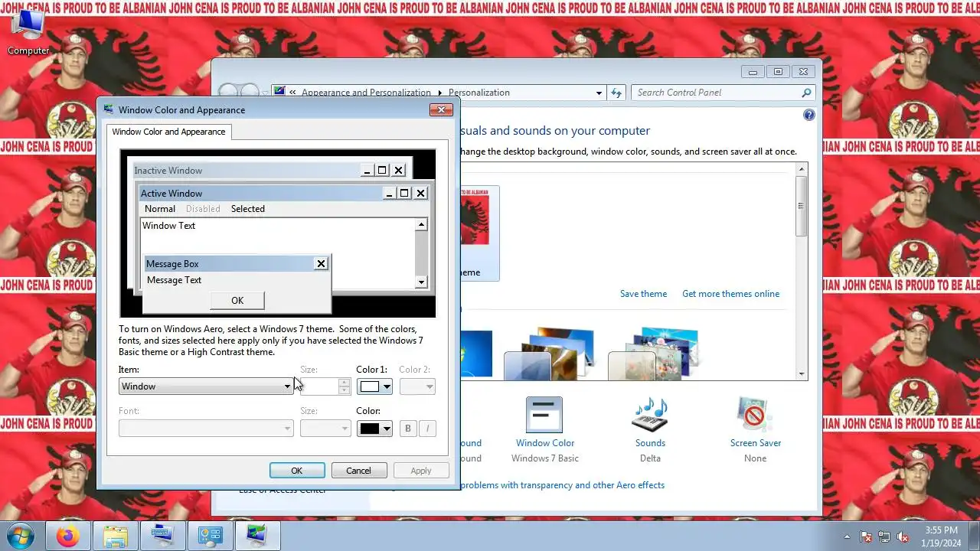Click Appearance and Personalization breadcrumb
This screenshot has height=551, width=980.
click(366, 93)
